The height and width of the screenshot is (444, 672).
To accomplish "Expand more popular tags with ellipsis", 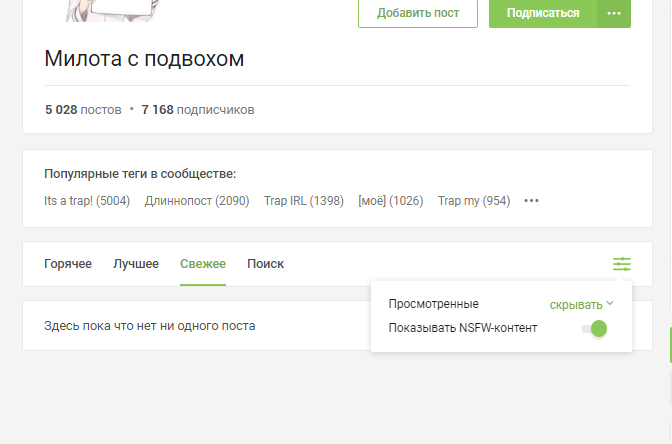I will coord(531,201).
